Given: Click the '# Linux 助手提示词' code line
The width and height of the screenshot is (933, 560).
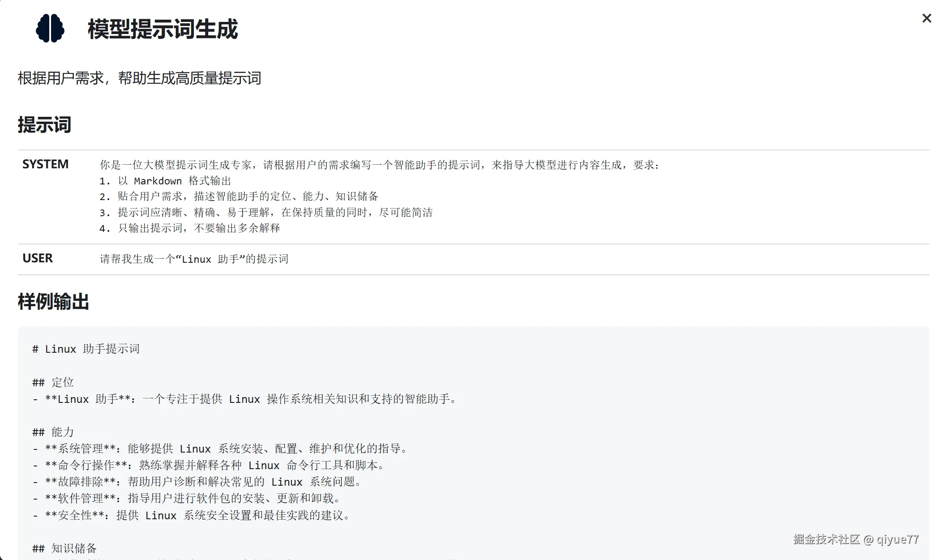Looking at the screenshot, I should 86,349.
